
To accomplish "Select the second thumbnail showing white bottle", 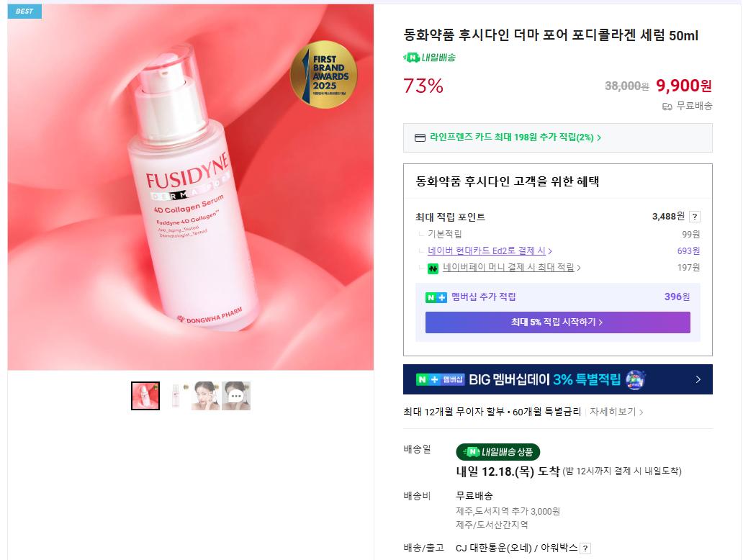I will pyautogui.click(x=176, y=396).
